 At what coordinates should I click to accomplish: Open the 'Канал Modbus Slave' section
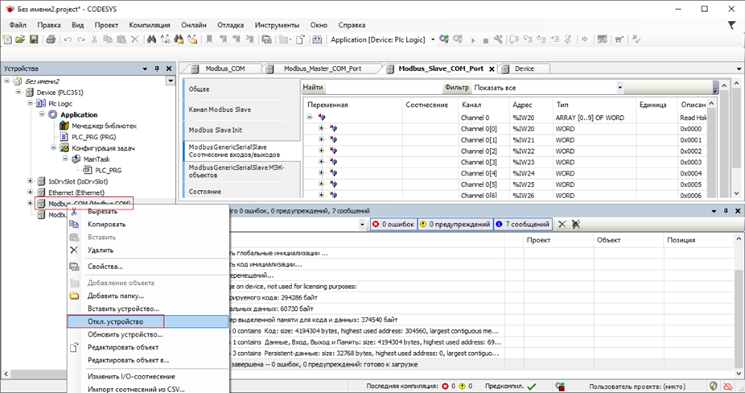click(x=220, y=109)
